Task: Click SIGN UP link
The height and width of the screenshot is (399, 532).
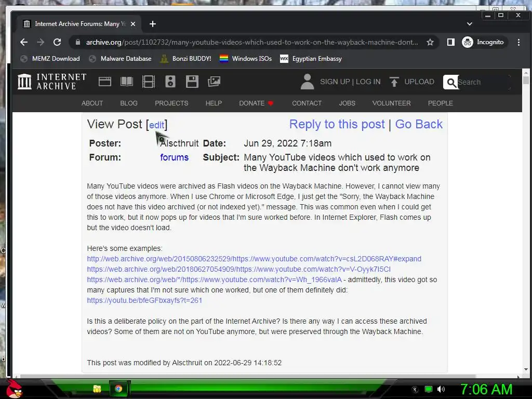Action: coord(335,82)
